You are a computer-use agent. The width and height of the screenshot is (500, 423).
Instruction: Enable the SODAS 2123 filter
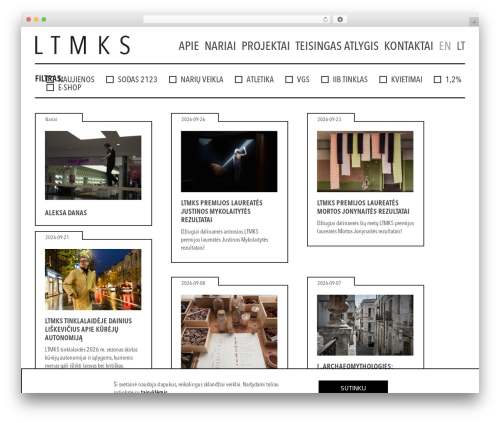pos(110,79)
